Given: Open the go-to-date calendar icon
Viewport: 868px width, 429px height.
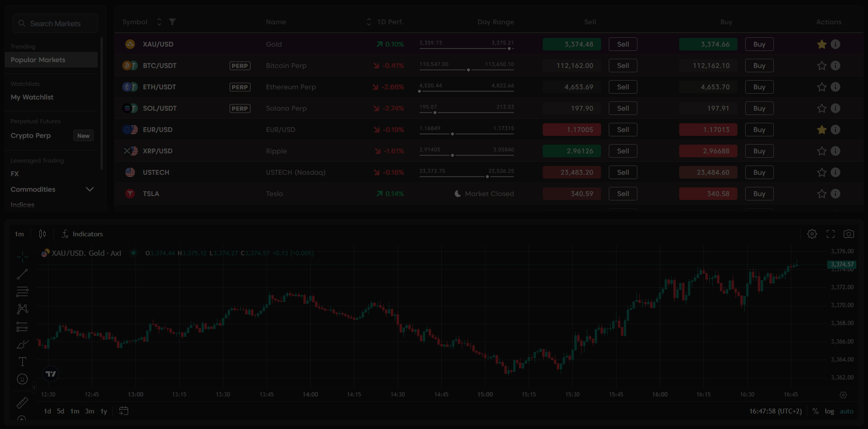Looking at the screenshot, I should [124, 411].
